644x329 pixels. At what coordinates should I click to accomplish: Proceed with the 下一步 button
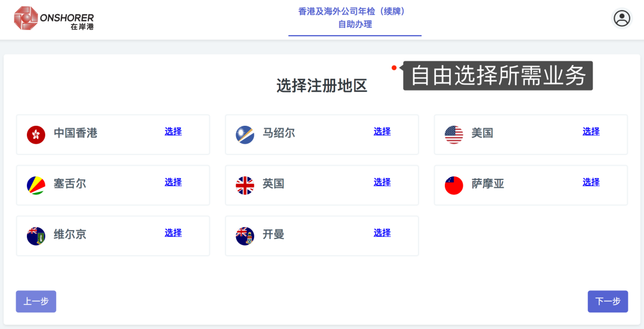pos(608,302)
